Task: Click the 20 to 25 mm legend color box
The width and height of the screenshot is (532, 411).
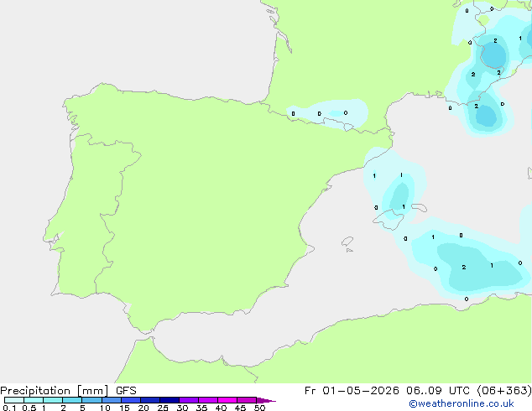Action: coord(150,400)
